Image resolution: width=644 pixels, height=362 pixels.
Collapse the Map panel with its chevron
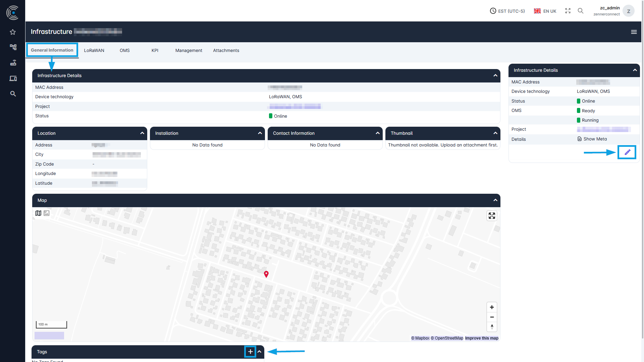495,200
